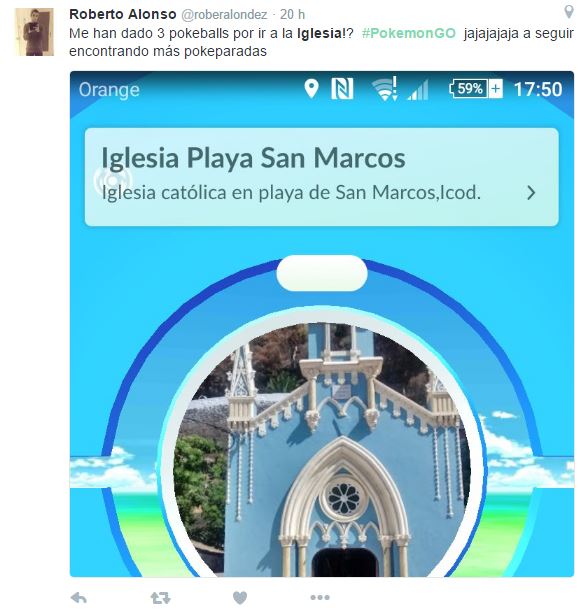
Task: Tap the NFC icon in the phone status bar
Action: (x=342, y=88)
